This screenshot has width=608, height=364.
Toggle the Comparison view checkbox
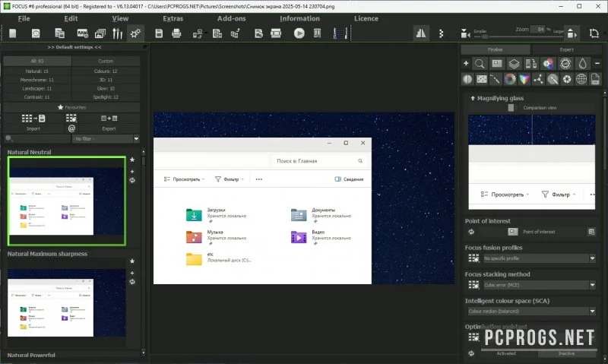[x=511, y=108]
